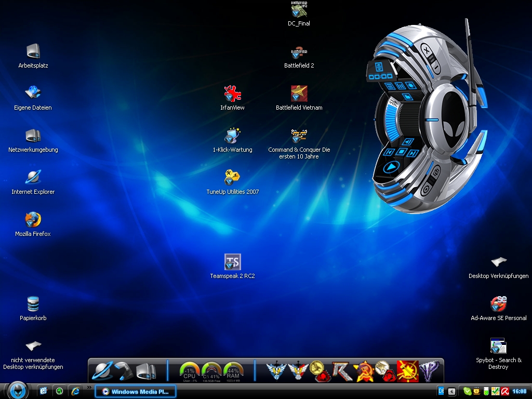The image size is (532, 399).
Task: Click the green round quick launch icon
Action: 59,391
